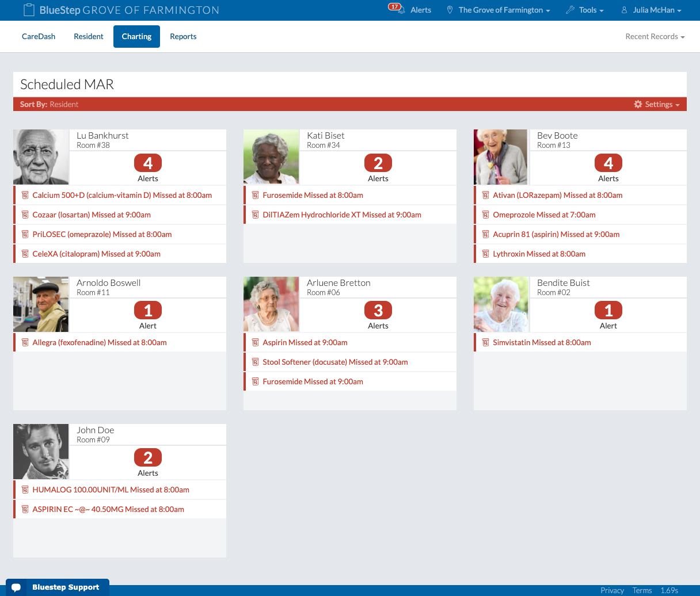Click the chat bubble icon in Bluestep Support
This screenshot has width=700, height=596.
[x=16, y=587]
